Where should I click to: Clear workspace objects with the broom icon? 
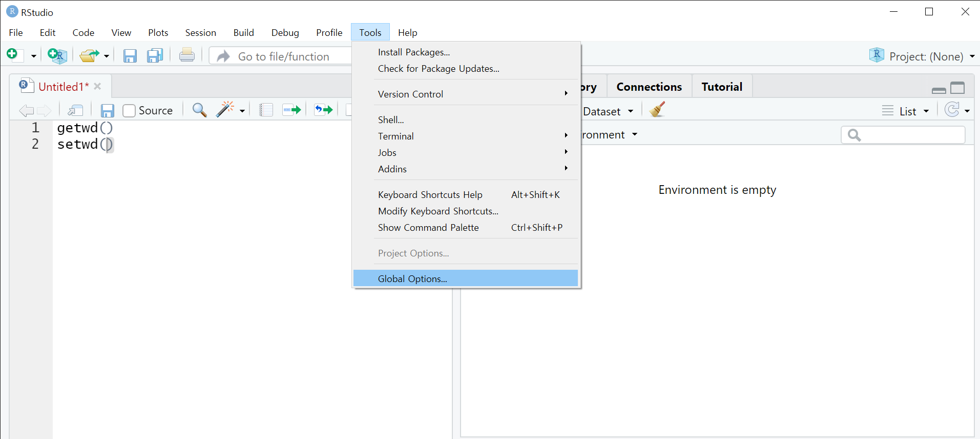[657, 109]
